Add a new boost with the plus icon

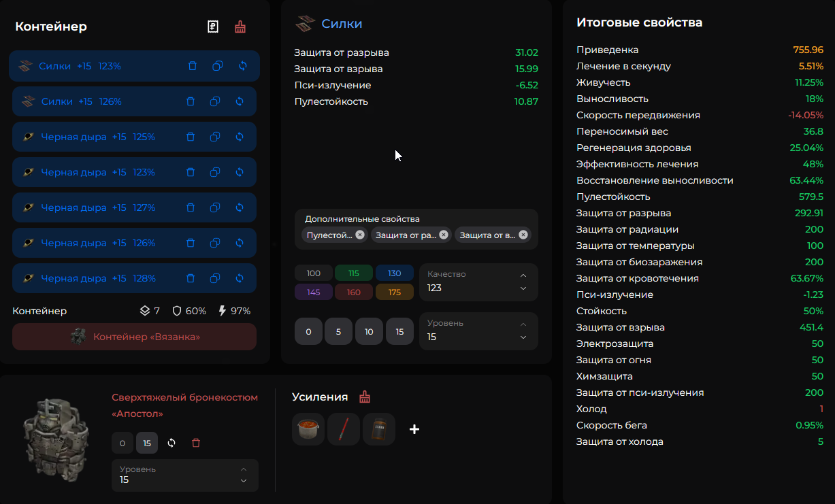(414, 429)
